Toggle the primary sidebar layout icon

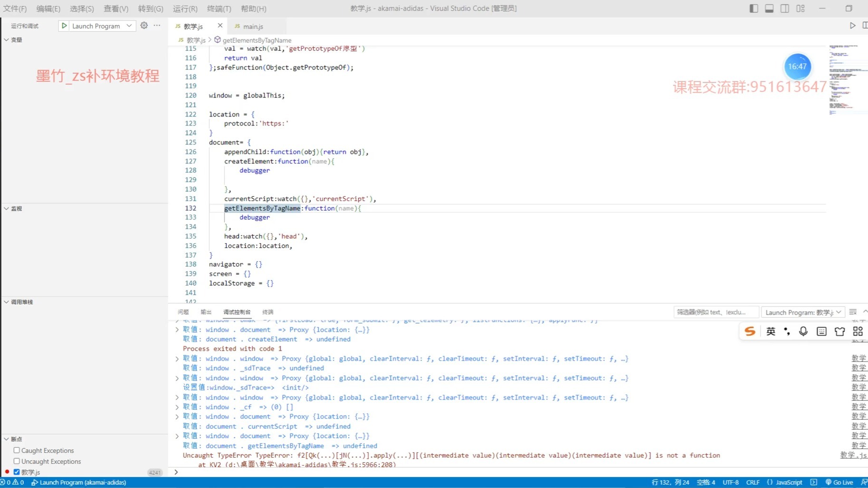coord(754,9)
